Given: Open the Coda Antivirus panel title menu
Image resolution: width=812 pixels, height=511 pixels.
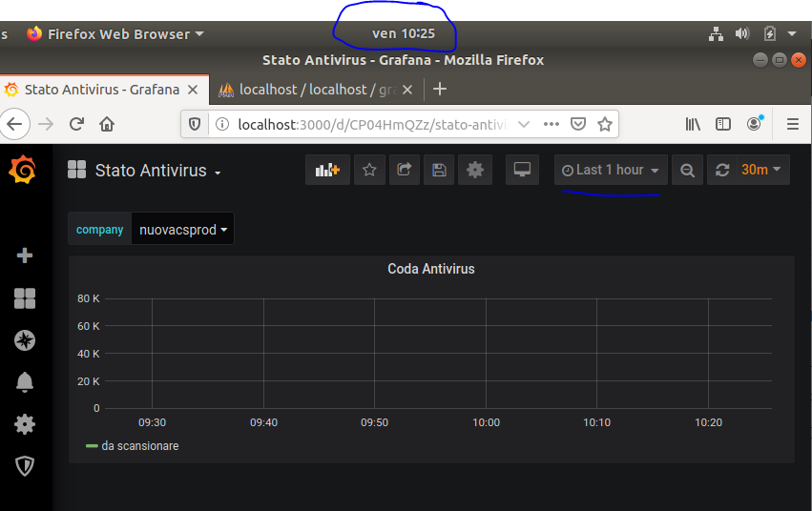Looking at the screenshot, I should (x=431, y=269).
